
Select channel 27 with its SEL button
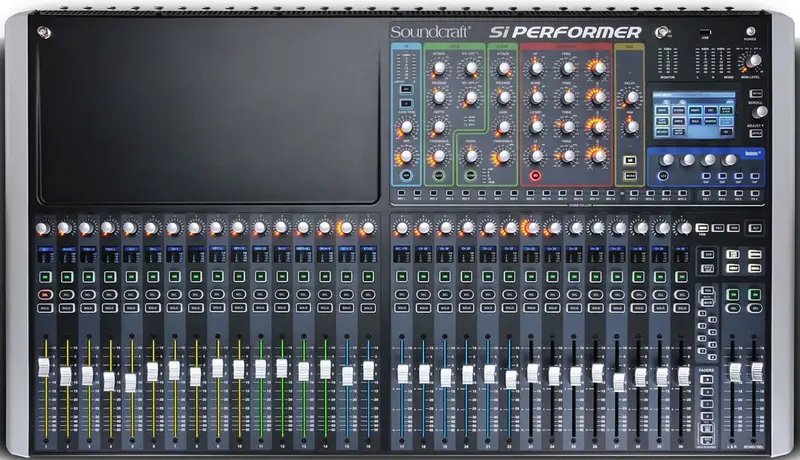[x=617, y=295]
